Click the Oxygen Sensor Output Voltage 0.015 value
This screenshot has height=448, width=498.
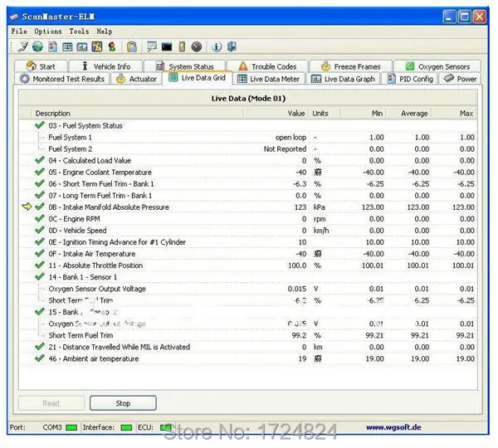pos(297,289)
